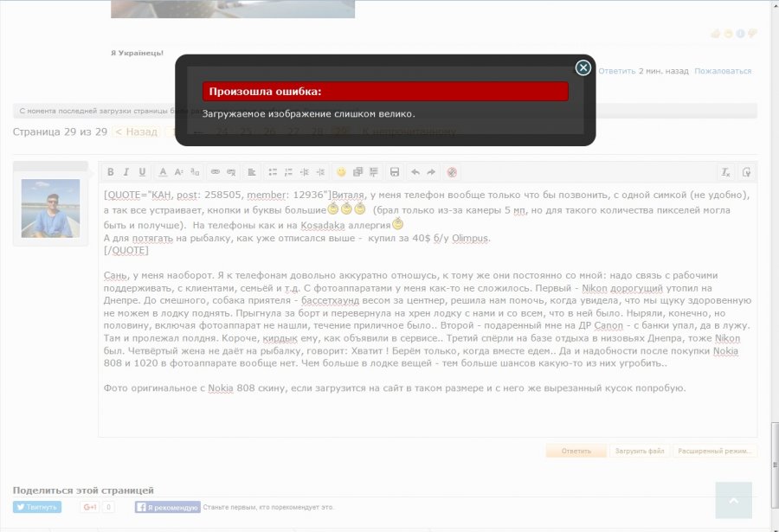Screen dimensions: 779x532
Task: Close the error overlay with the X icon
Action: pyautogui.click(x=583, y=67)
